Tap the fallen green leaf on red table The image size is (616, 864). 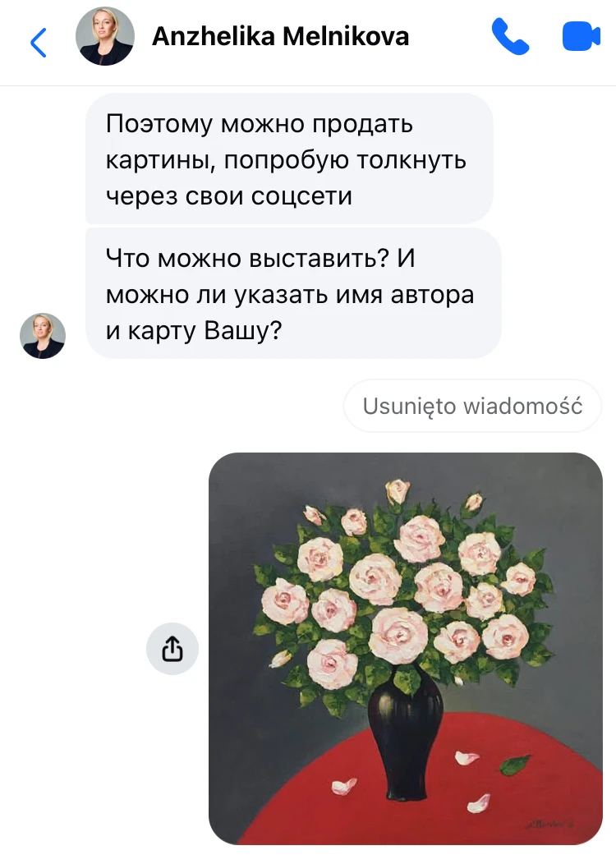(x=514, y=765)
